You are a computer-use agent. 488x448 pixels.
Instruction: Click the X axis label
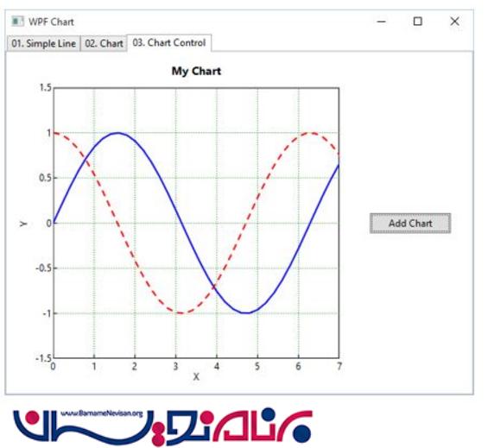(196, 376)
